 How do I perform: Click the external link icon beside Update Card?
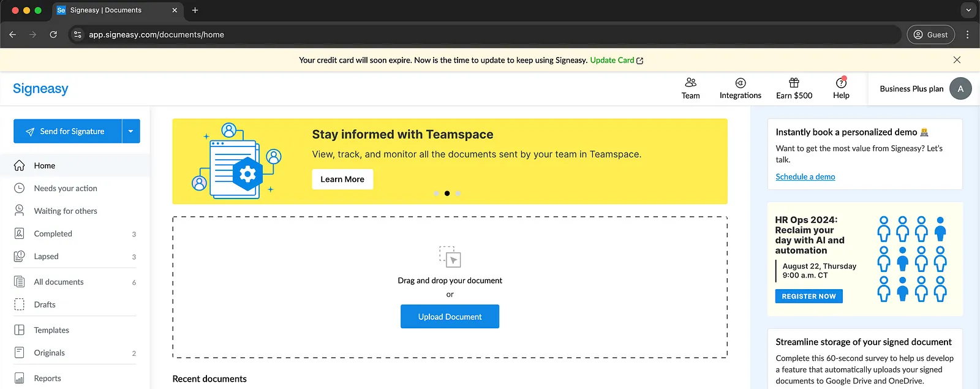point(640,61)
